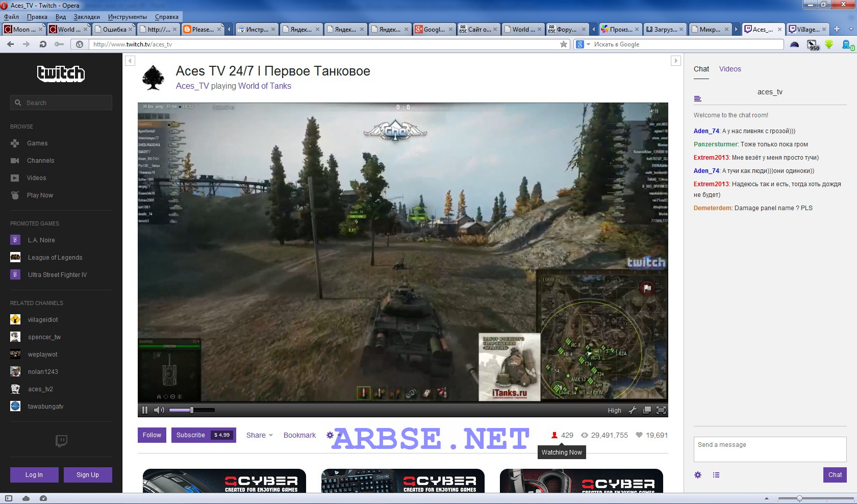Open new tab plus button

point(837,29)
